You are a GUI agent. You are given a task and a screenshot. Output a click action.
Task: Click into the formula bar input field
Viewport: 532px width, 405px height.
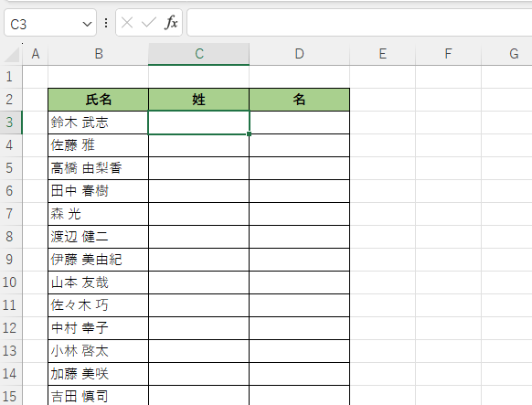coord(359,23)
